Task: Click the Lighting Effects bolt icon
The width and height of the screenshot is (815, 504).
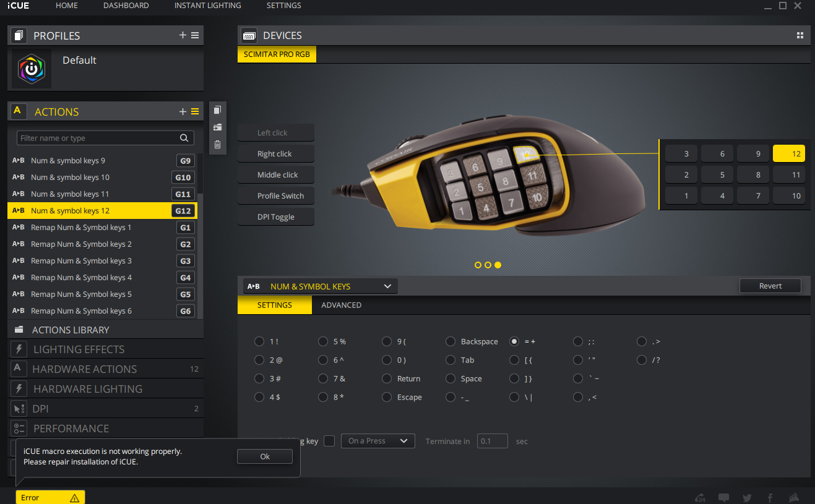Action: [x=19, y=349]
